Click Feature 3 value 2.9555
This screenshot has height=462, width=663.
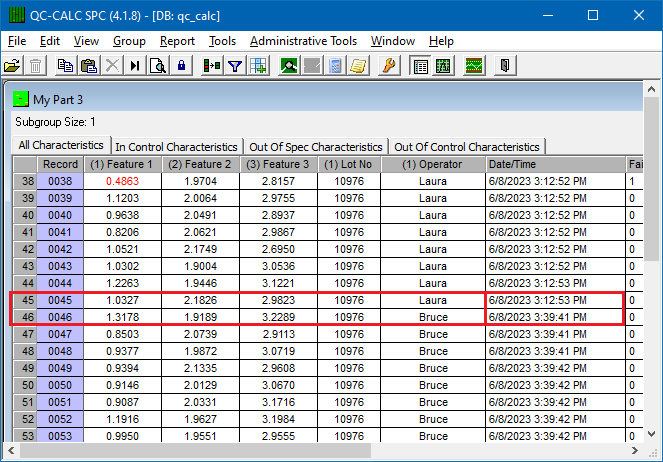[x=278, y=436]
